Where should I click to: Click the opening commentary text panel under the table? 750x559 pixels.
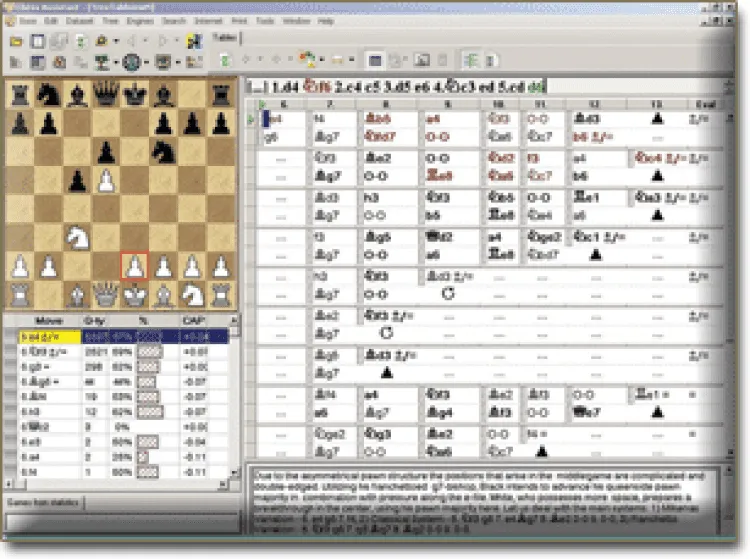[x=484, y=502]
